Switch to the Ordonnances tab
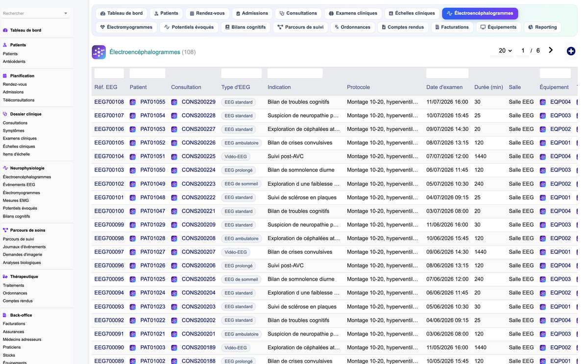588x364 pixels. [352, 27]
